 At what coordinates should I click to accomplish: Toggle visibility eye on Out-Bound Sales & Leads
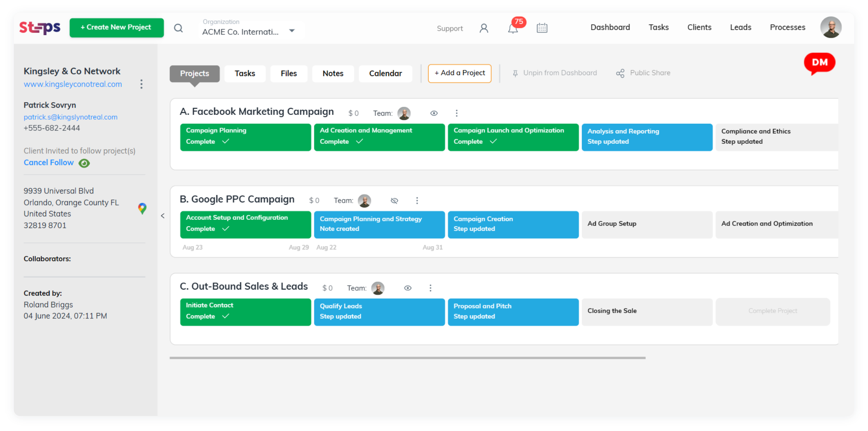click(407, 288)
